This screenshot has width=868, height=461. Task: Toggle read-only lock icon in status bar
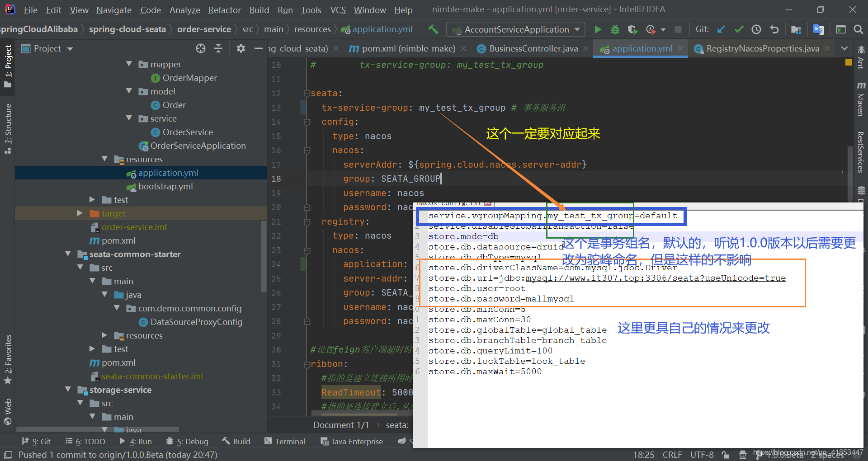[726, 455]
